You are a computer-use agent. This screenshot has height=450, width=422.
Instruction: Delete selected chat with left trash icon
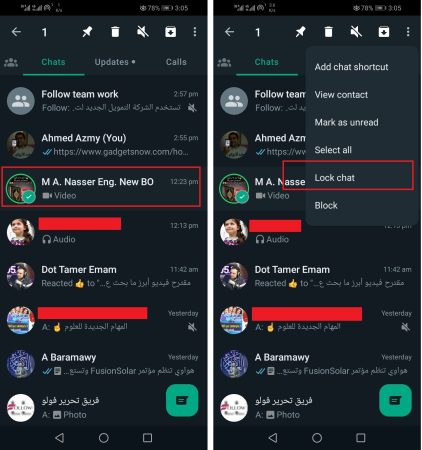115,32
